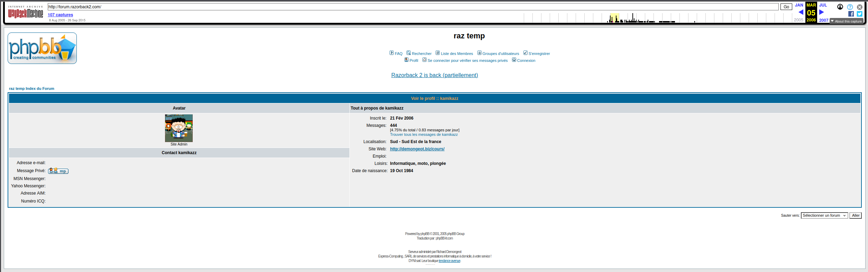Click the Wayback Machine help icon
868x272 pixels.
pyautogui.click(x=850, y=7)
